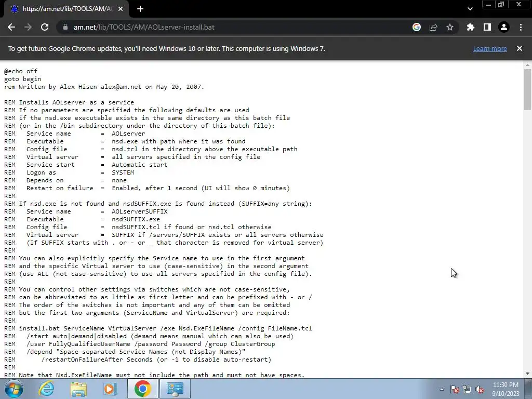Click 'Note that Nsd.ExeFileName must not' line

coord(154,375)
